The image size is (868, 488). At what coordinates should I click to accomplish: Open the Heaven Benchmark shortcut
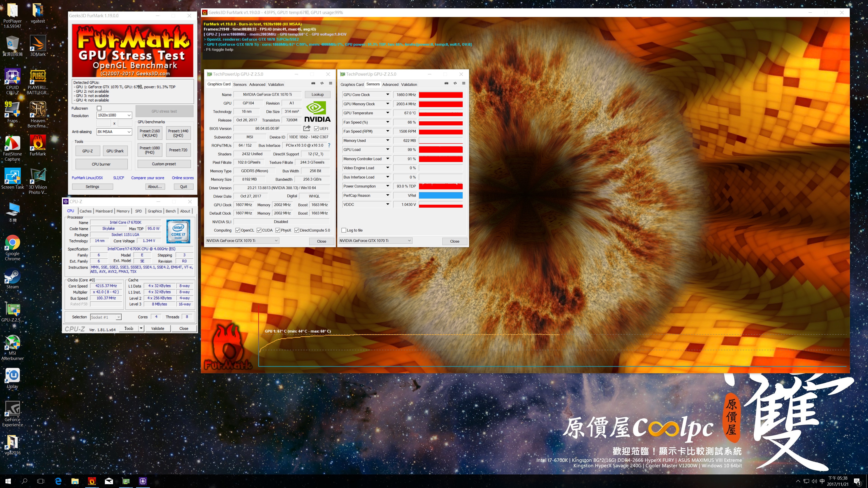[x=38, y=115]
